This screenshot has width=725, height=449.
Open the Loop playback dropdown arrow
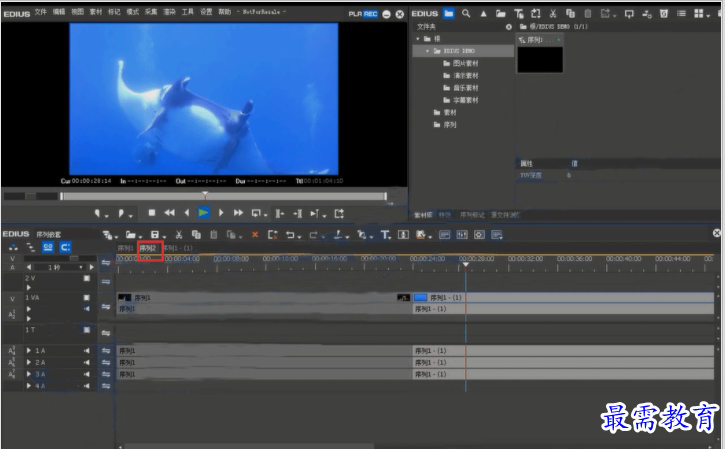point(265,215)
